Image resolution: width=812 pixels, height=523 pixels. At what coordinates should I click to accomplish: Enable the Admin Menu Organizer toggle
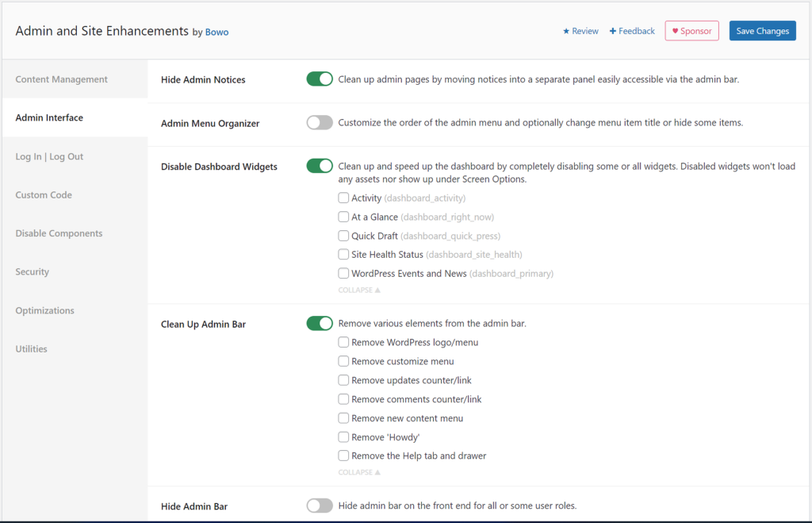pyautogui.click(x=320, y=122)
